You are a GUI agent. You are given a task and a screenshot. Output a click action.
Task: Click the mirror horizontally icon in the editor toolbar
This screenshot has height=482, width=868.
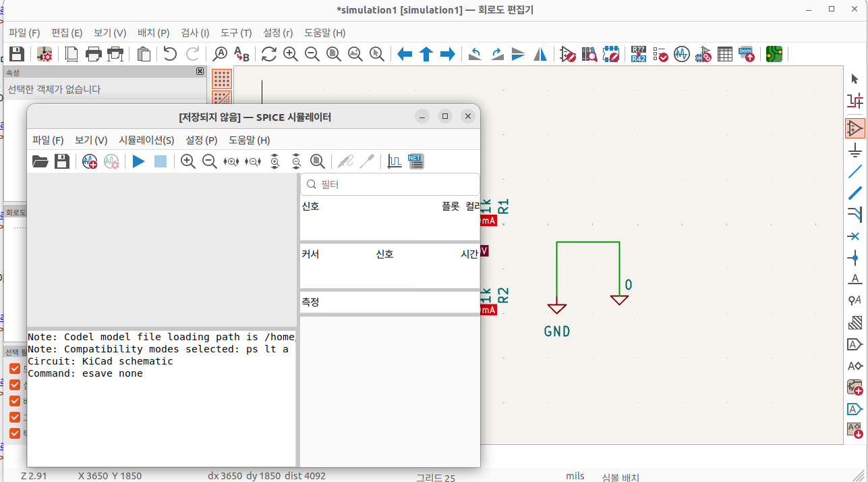[540, 55]
